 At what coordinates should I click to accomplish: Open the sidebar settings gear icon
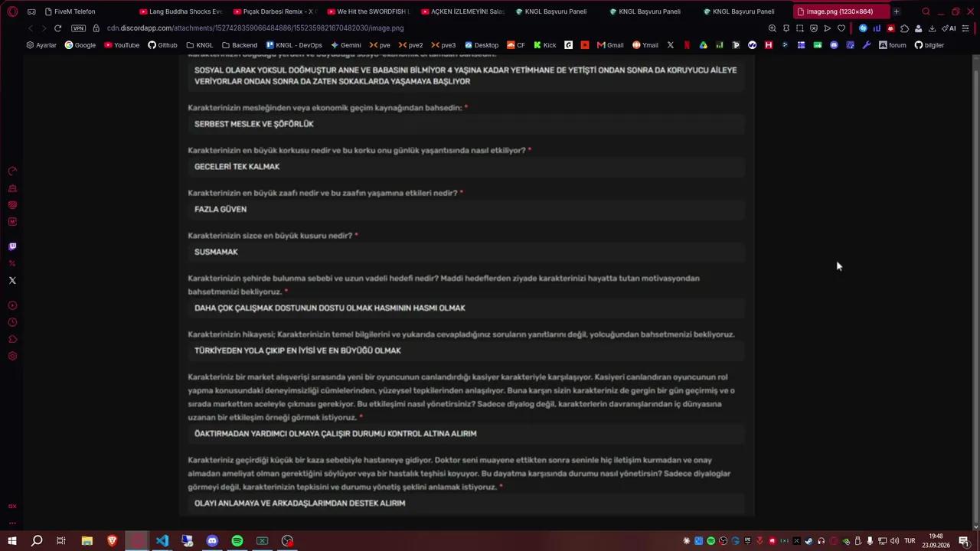(12, 356)
